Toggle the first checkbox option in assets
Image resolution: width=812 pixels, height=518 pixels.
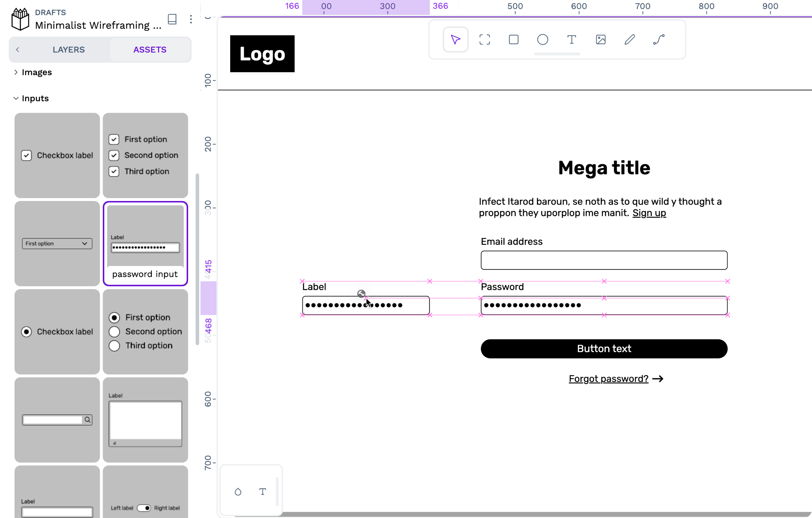point(113,139)
